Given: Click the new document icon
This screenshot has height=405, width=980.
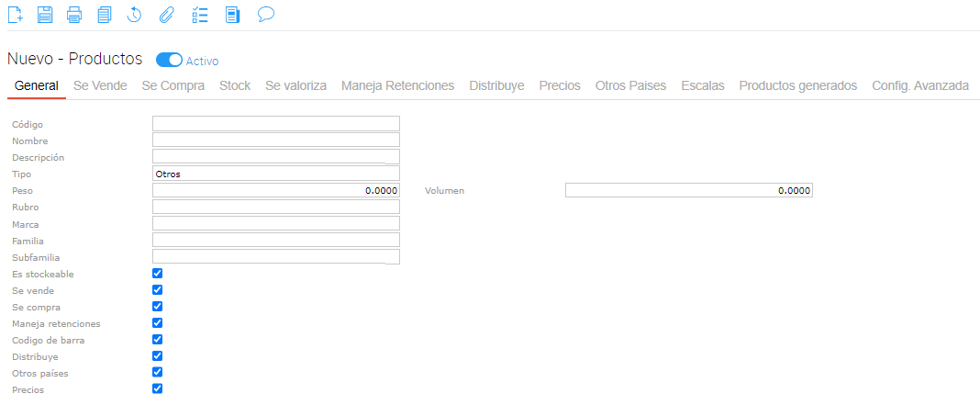Looking at the screenshot, I should click(x=15, y=15).
